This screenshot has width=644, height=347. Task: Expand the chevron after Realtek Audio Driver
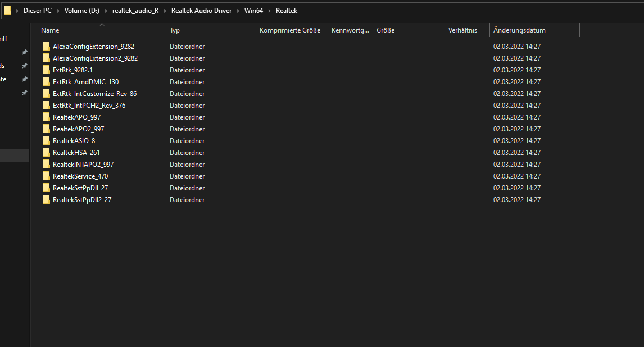(238, 11)
